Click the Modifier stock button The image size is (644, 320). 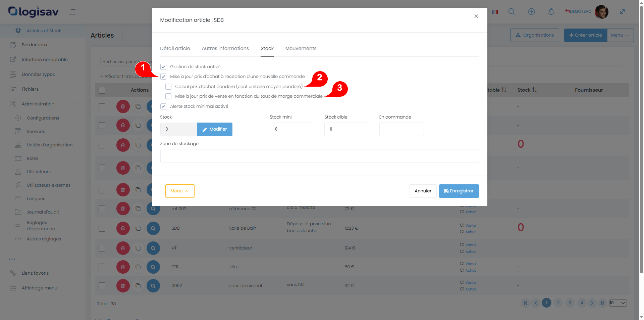click(x=215, y=129)
